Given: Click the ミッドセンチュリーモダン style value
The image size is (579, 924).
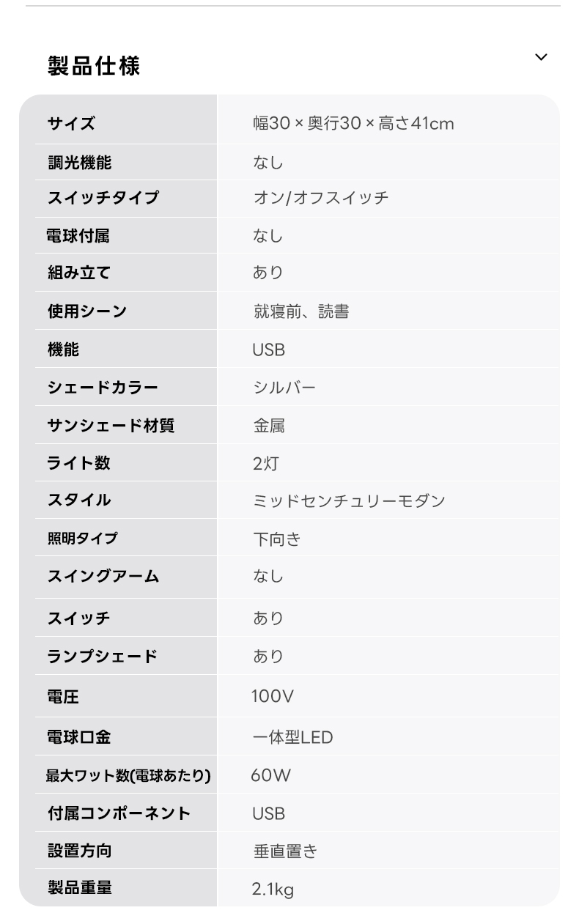Looking at the screenshot, I should [x=349, y=500].
